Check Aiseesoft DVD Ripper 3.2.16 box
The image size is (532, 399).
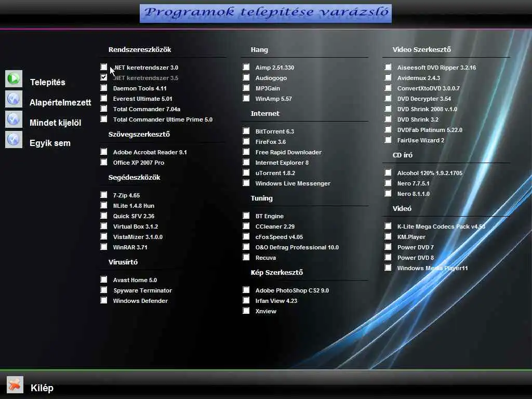point(388,67)
